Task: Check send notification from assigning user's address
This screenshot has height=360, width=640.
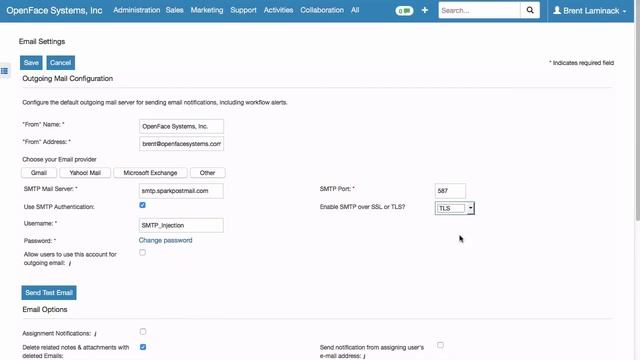Action: pyautogui.click(x=440, y=345)
